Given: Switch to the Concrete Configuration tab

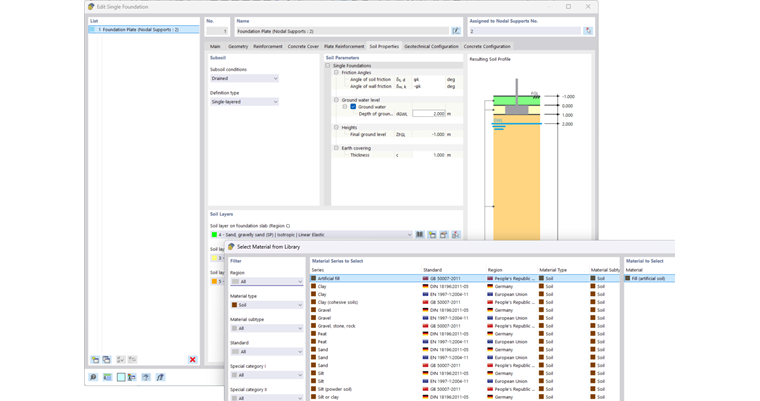Looking at the screenshot, I should point(487,47).
